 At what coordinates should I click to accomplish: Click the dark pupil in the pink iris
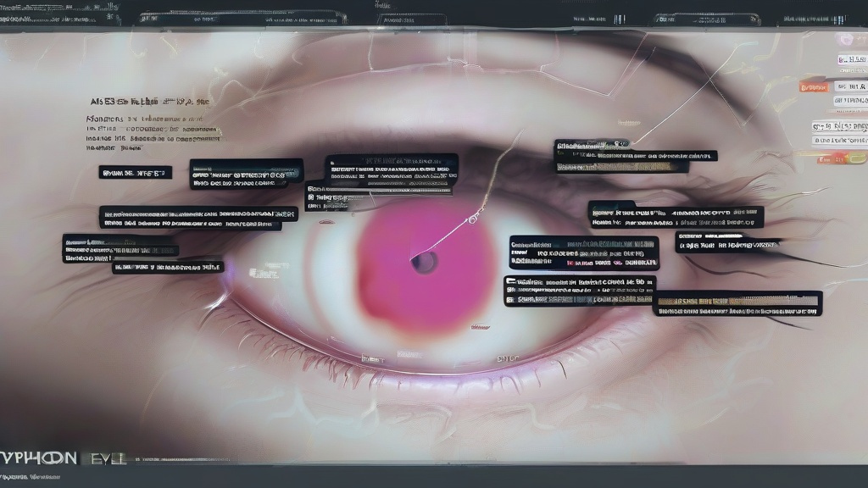click(424, 262)
